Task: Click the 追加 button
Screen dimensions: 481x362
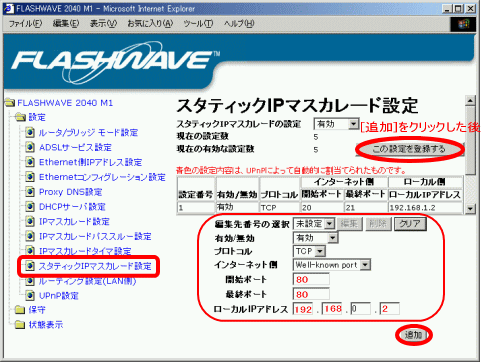Action: coord(413,335)
